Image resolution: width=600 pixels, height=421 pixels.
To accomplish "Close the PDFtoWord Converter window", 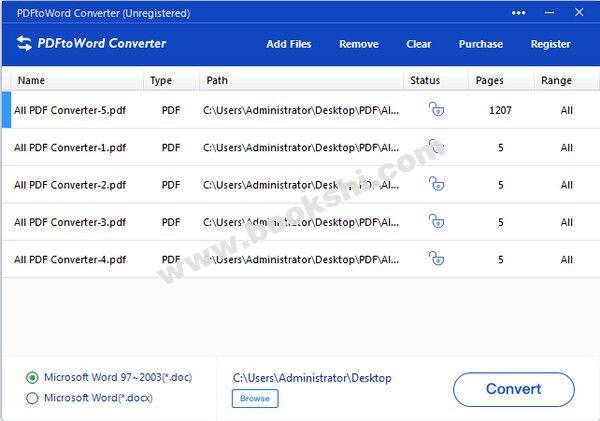I will click(579, 12).
